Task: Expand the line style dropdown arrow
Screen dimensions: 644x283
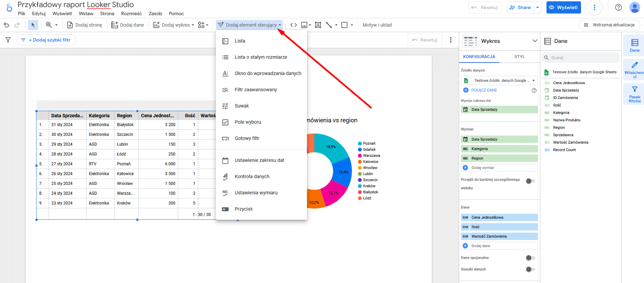Action: [x=336, y=25]
